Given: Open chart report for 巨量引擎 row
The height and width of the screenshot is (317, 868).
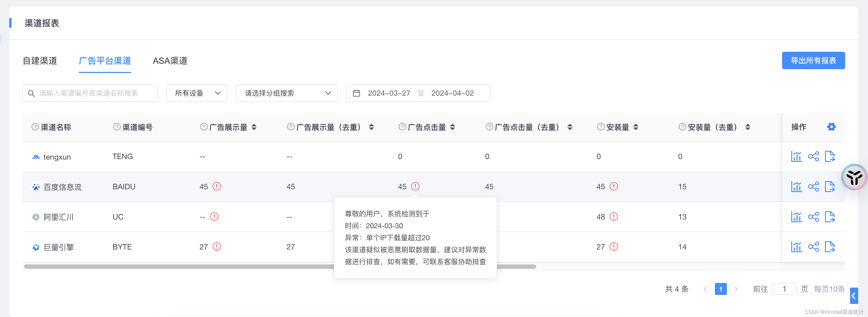Looking at the screenshot, I should [796, 247].
